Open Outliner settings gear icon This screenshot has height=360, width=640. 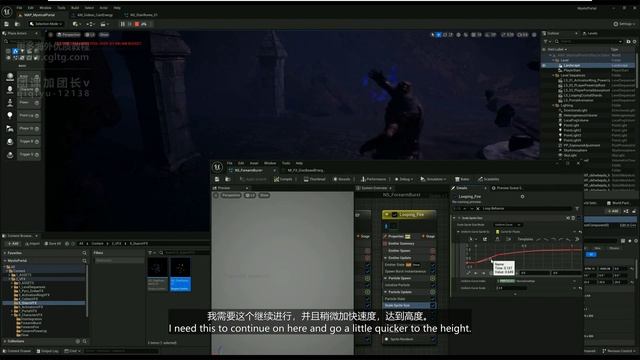pos(634,42)
